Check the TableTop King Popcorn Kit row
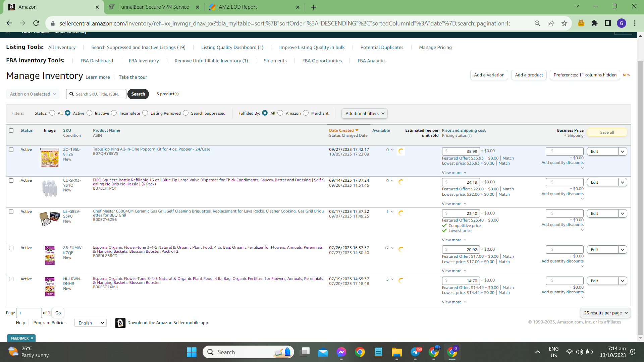644x362 pixels. pyautogui.click(x=11, y=150)
